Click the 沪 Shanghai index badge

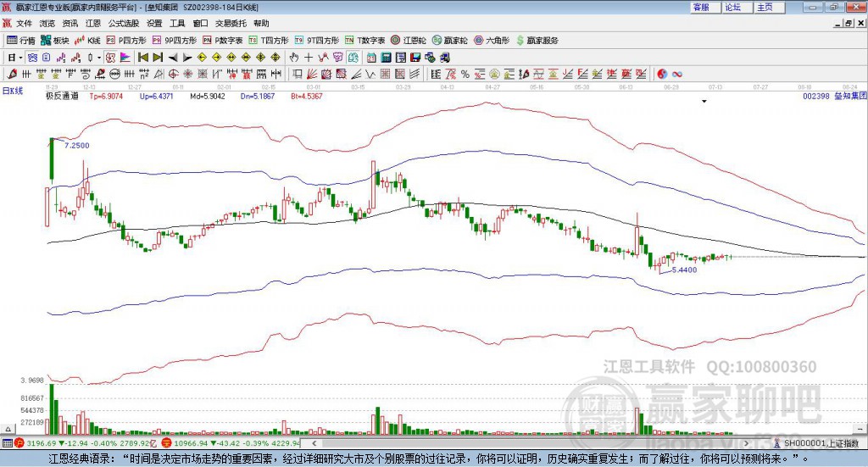20,443
